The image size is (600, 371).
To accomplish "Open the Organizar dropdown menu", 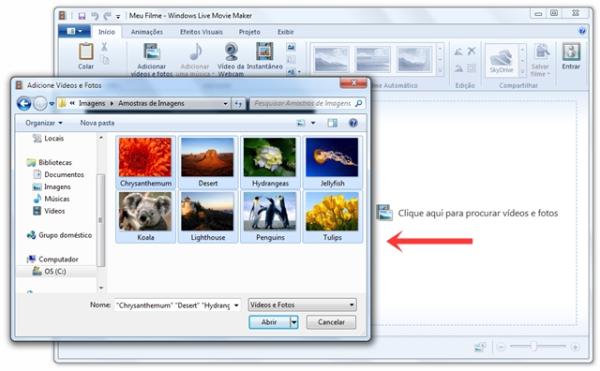I will point(44,123).
